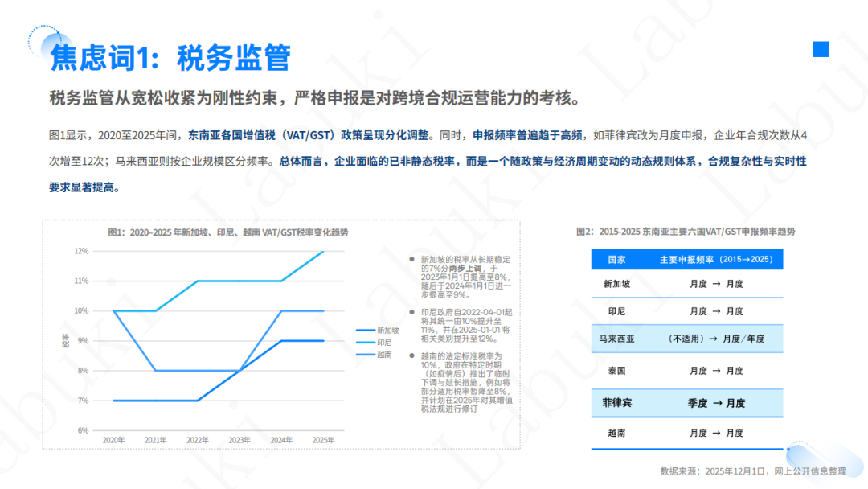Image resolution: width=868 pixels, height=489 pixels.
Task: Click 月度 → 月度 in the 越南 row
Action: (x=716, y=433)
